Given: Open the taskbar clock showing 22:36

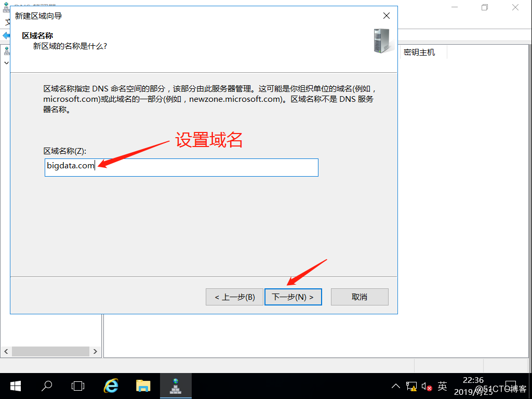Looking at the screenshot, I should 473,386.
